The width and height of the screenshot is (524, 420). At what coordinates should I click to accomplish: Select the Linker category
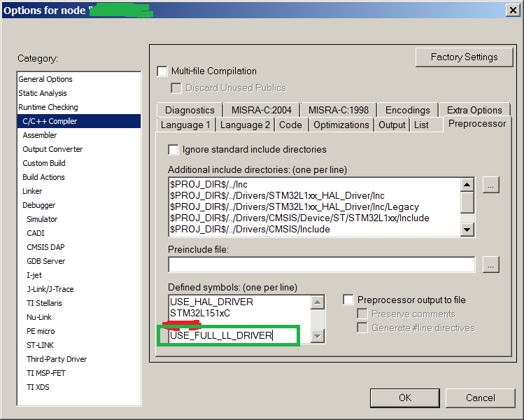coord(32,191)
